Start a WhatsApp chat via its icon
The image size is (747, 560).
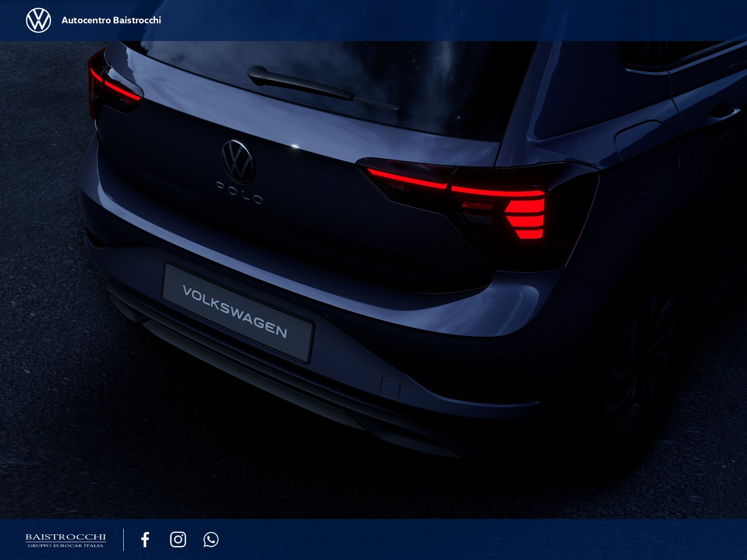coord(211,539)
